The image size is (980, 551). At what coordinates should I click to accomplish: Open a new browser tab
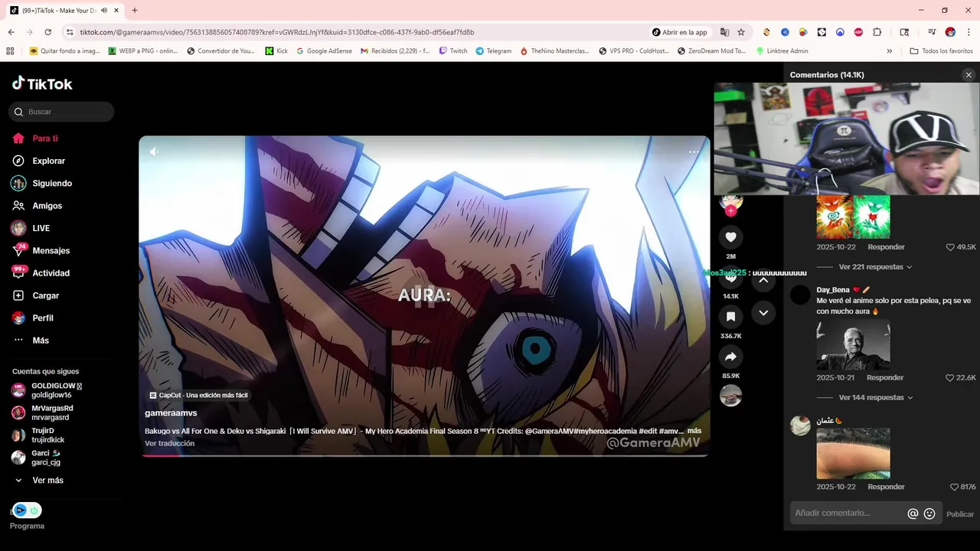click(x=135, y=11)
